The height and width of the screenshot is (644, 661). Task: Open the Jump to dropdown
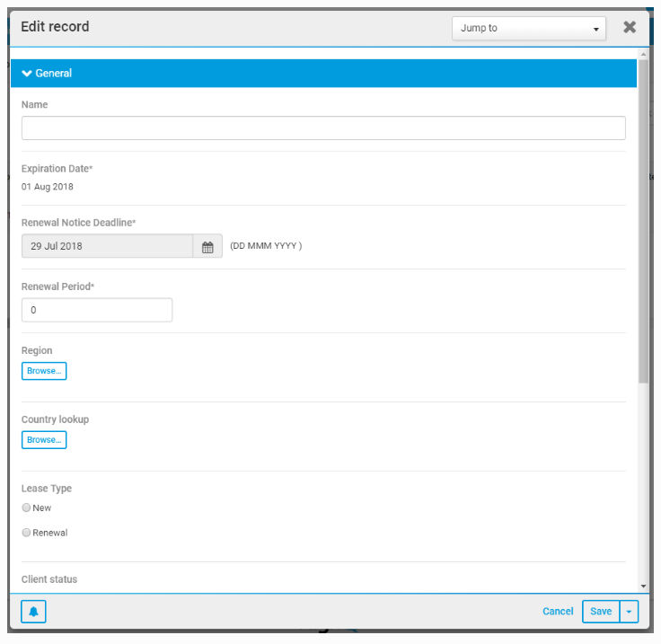pyautogui.click(x=529, y=28)
